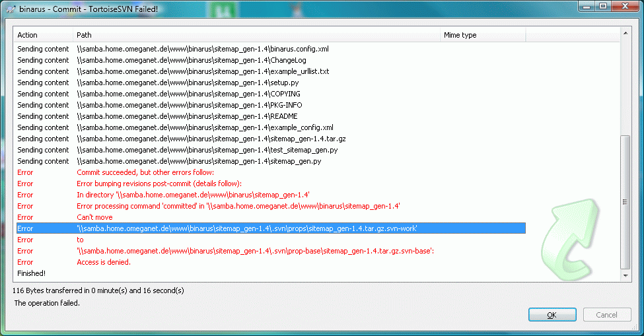This screenshot has width=644, height=336.
Task: Close the Commit dialog window
Action: pos(625,6)
